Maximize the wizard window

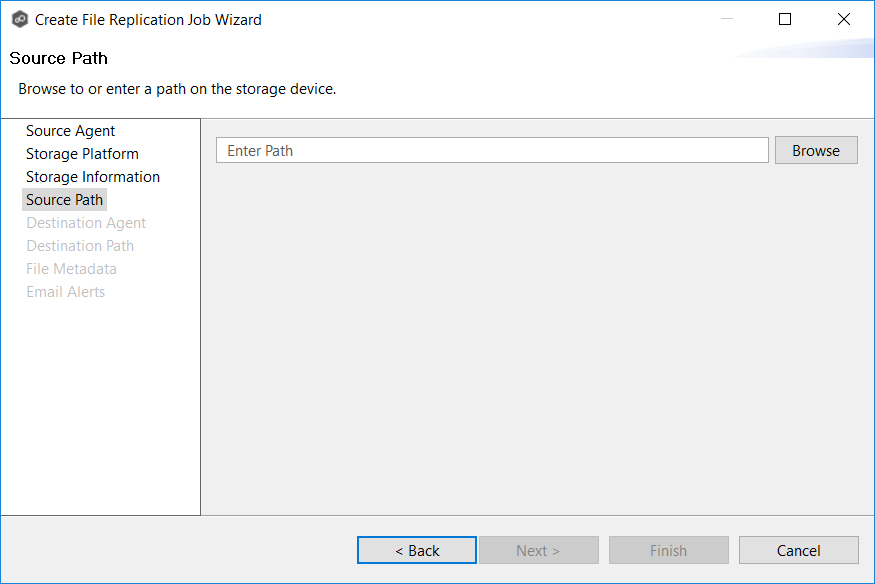pyautogui.click(x=785, y=19)
